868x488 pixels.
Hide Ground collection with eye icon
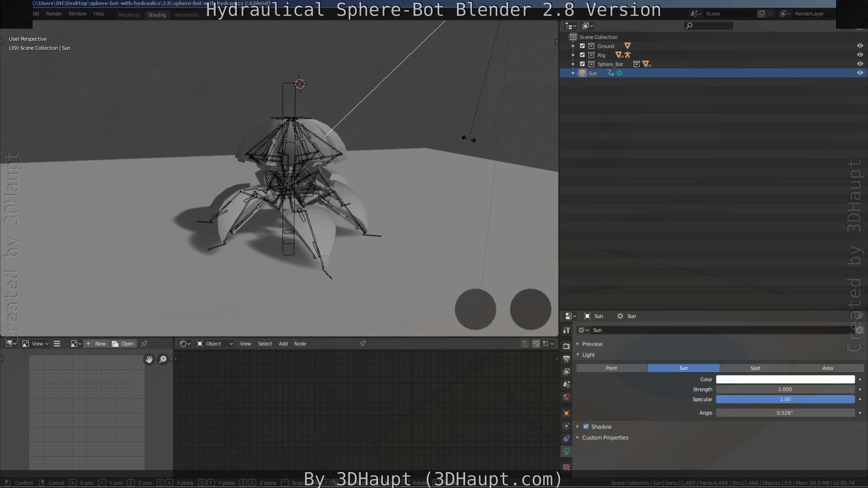coord(860,46)
